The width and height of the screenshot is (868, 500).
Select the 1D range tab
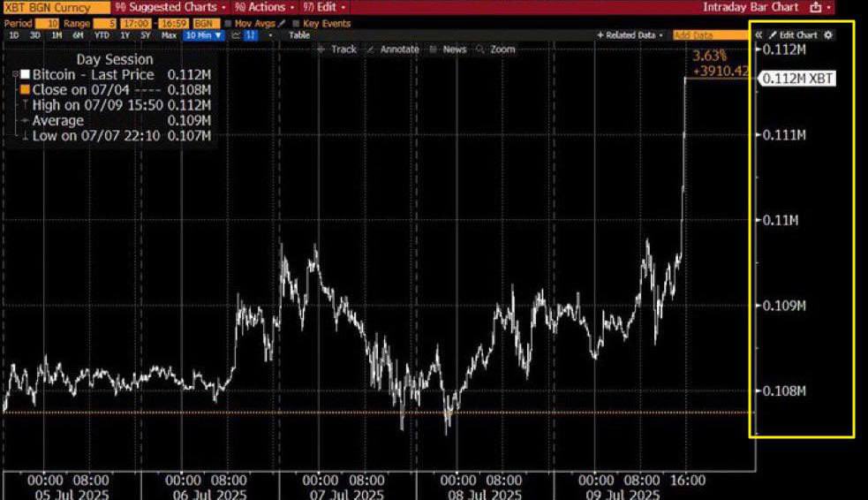tap(14, 34)
